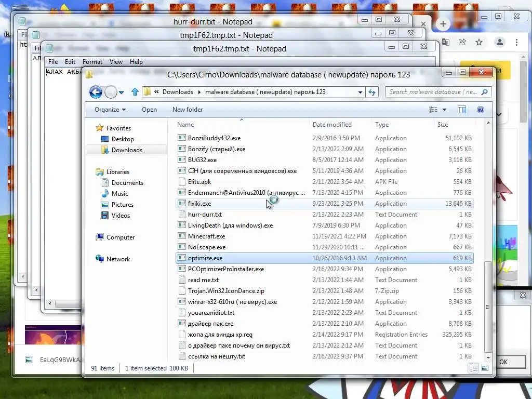This screenshot has height=399, width=532.
Task: Click the Open toolbar button
Action: (149, 110)
